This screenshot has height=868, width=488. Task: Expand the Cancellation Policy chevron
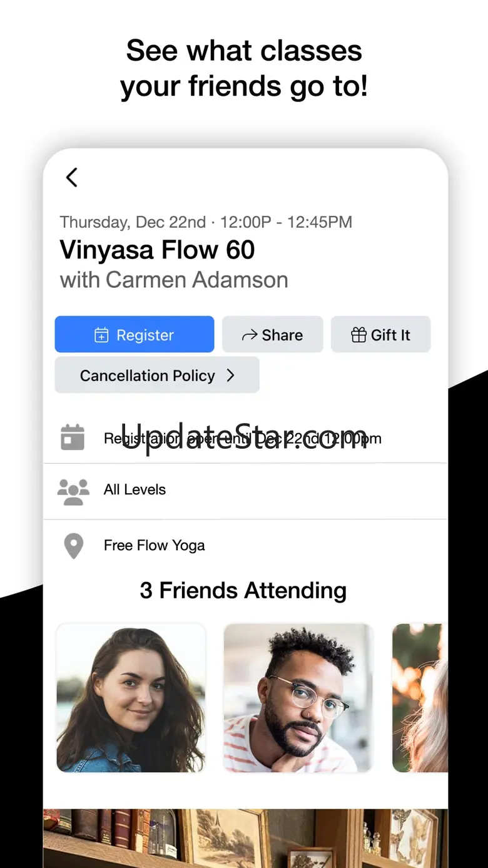pos(230,375)
